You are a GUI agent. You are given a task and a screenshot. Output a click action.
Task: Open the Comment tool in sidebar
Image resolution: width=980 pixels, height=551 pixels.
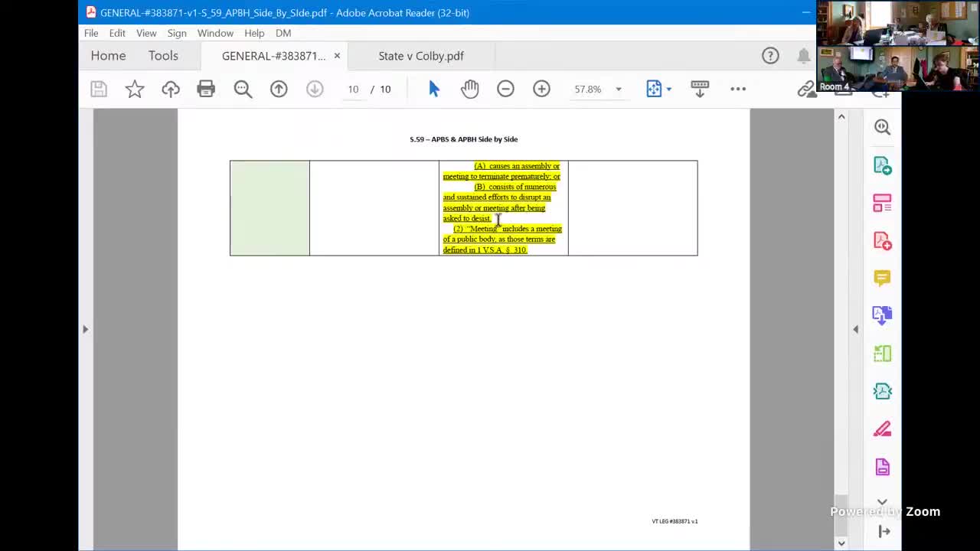[882, 278]
